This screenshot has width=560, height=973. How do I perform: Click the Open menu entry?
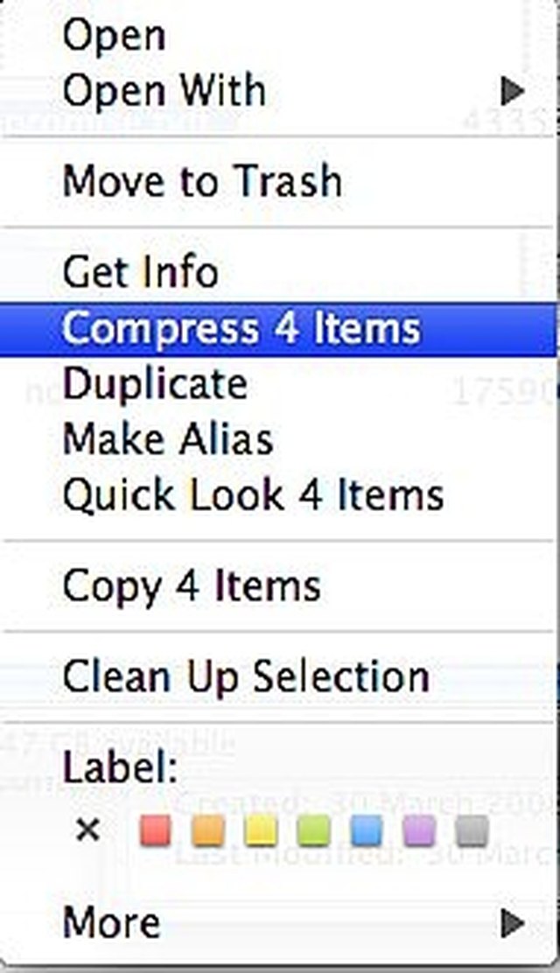[x=278, y=35]
